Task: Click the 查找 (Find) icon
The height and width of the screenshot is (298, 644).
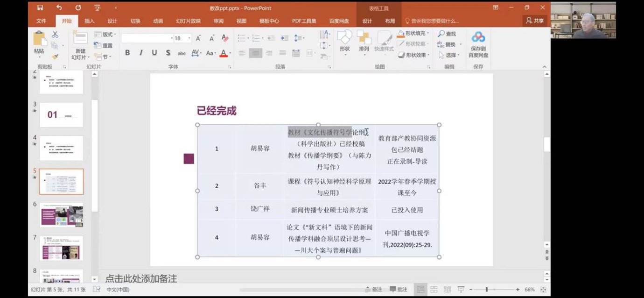Action: coord(447,33)
